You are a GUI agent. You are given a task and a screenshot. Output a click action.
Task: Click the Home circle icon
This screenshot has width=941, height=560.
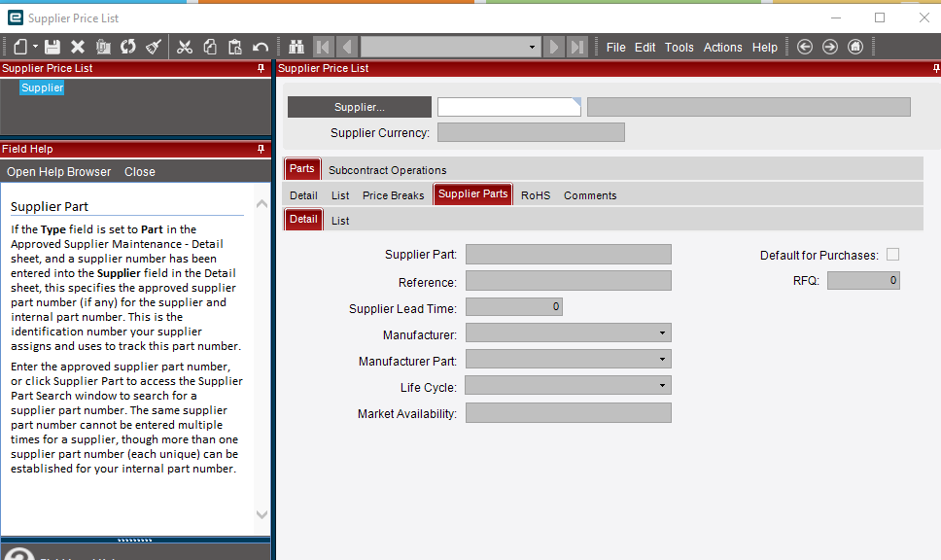click(x=855, y=47)
